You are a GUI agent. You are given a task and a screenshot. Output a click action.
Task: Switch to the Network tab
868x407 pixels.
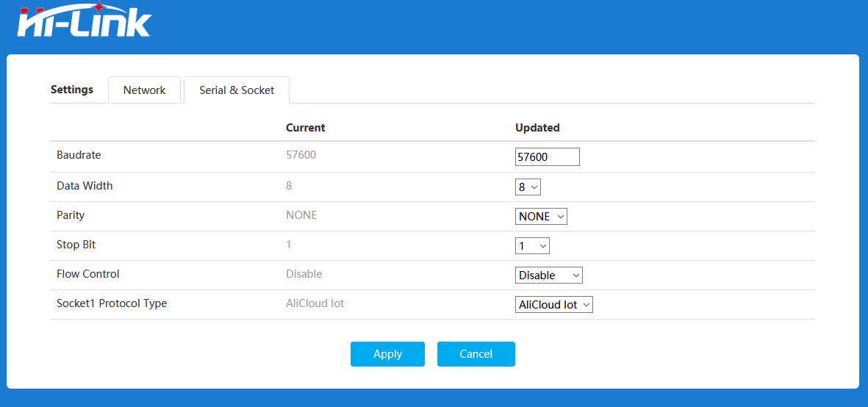144,90
